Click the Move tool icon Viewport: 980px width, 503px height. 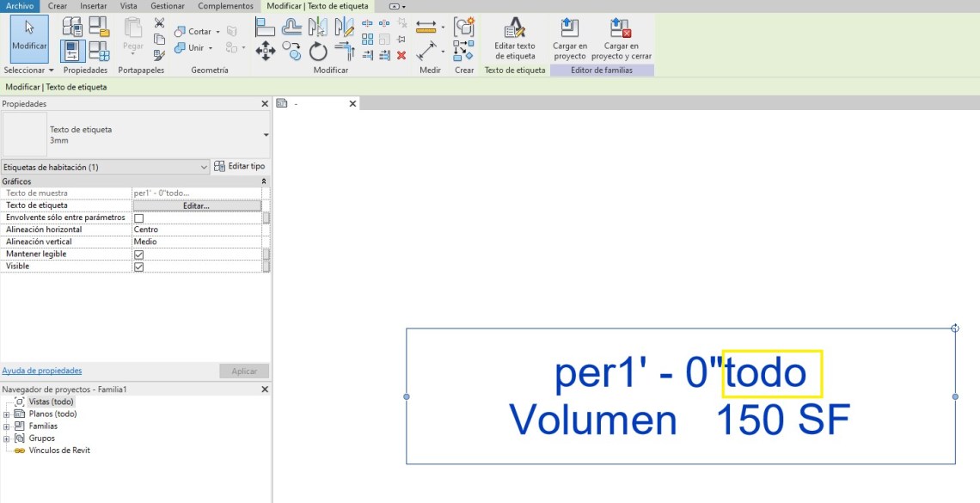tap(265, 52)
